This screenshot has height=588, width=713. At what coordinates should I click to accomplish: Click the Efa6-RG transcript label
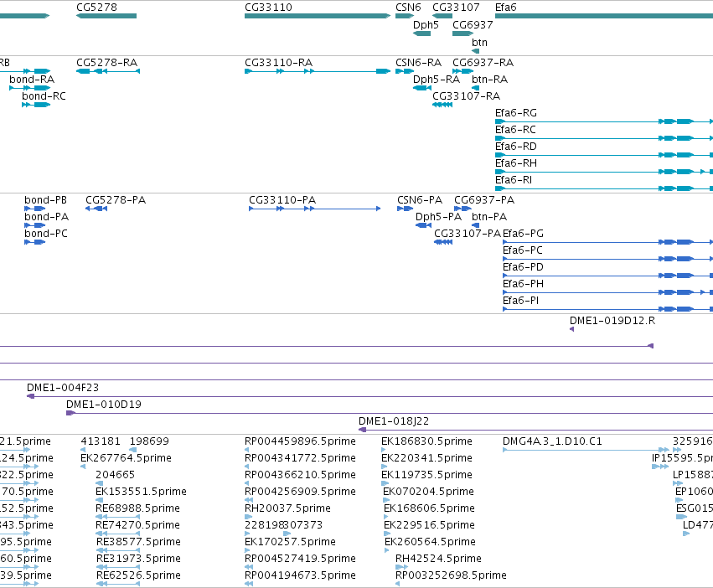515,113
